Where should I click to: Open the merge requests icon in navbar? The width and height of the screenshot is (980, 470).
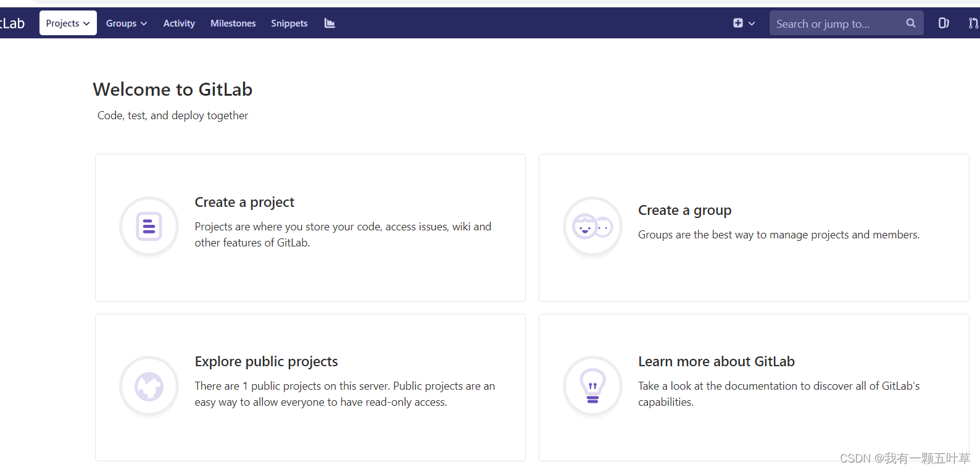[973, 23]
